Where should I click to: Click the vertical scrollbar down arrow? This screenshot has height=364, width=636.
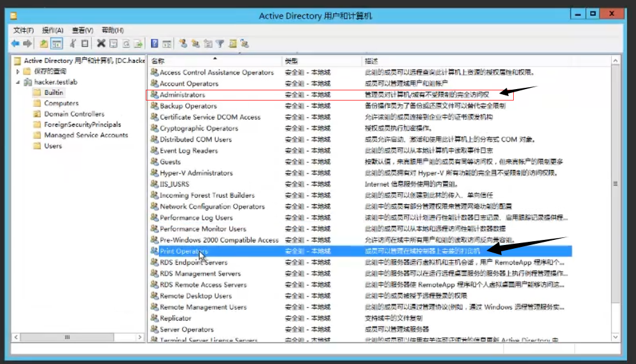(x=616, y=337)
